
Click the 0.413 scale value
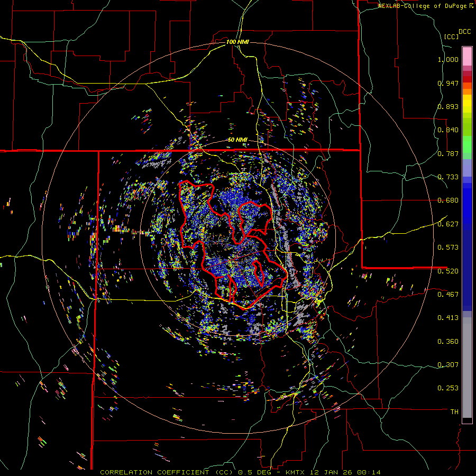click(x=448, y=318)
